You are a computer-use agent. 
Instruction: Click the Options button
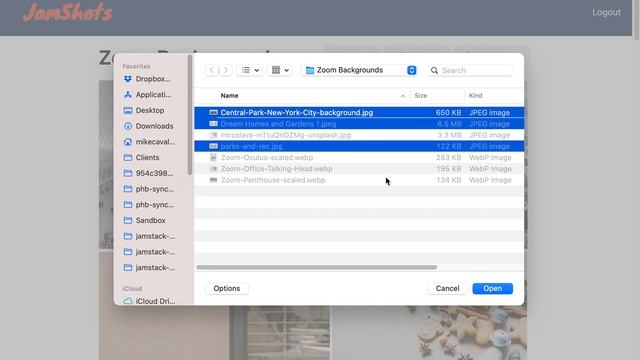[227, 289]
